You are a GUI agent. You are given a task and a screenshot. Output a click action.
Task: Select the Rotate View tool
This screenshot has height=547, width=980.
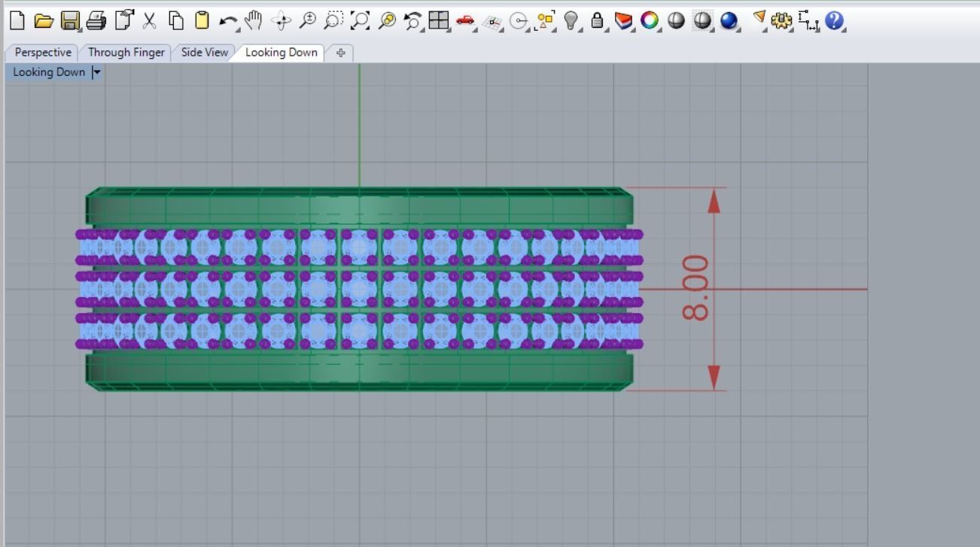[x=281, y=21]
